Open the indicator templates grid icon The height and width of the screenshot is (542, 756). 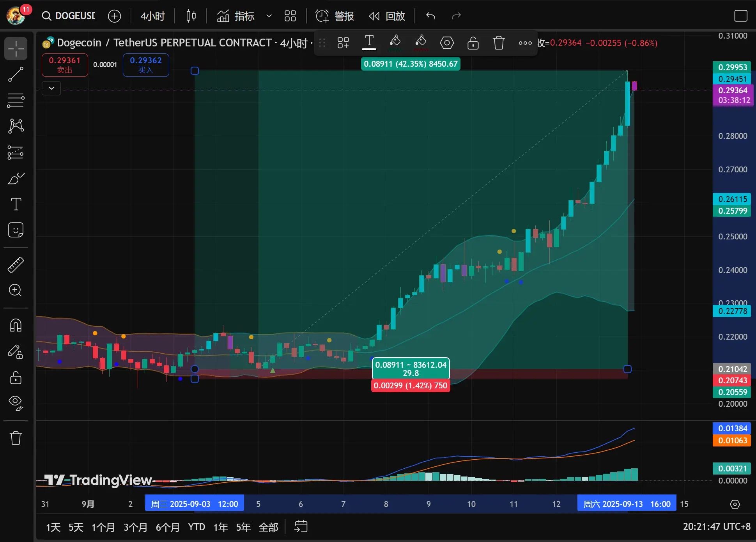tap(290, 16)
